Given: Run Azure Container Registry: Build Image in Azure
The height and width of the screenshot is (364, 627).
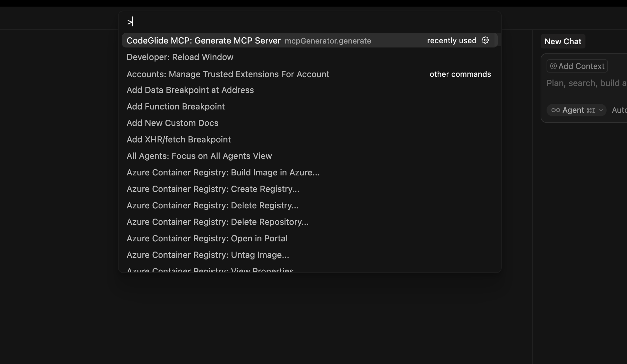Looking at the screenshot, I should (223, 172).
